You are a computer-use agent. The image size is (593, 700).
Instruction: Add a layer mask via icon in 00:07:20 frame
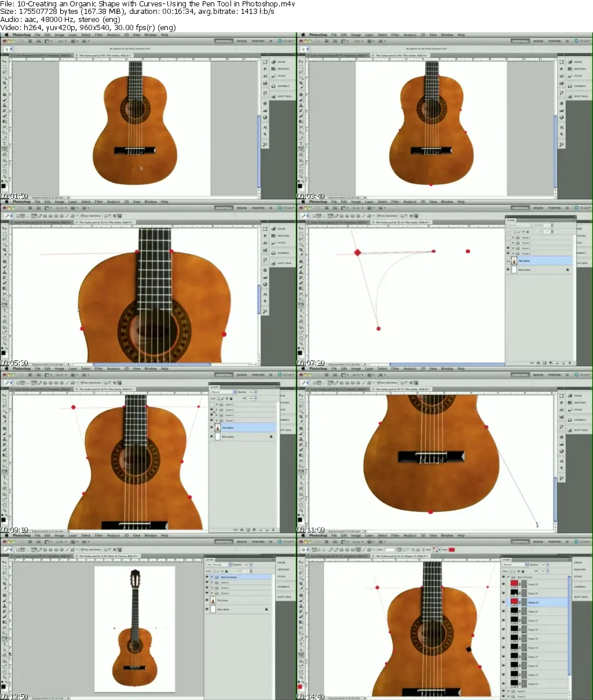[x=544, y=363]
